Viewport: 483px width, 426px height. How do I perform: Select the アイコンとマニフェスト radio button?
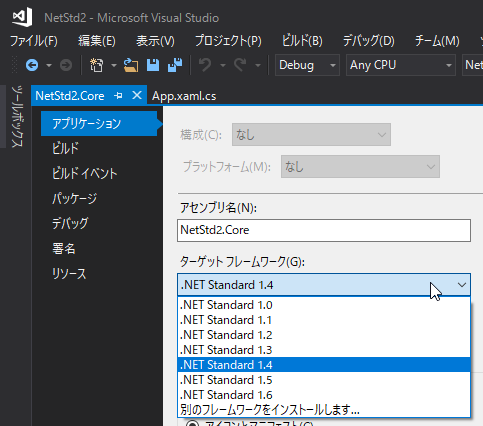[192, 424]
